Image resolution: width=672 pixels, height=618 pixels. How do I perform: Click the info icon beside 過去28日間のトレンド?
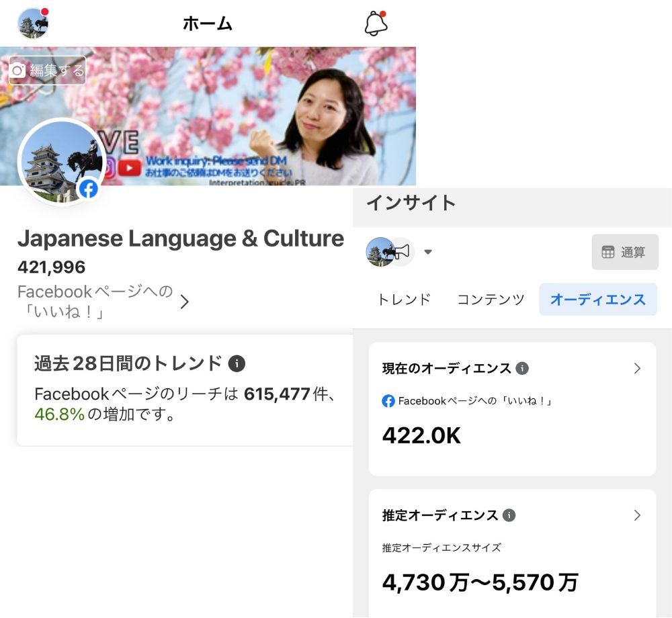[237, 363]
